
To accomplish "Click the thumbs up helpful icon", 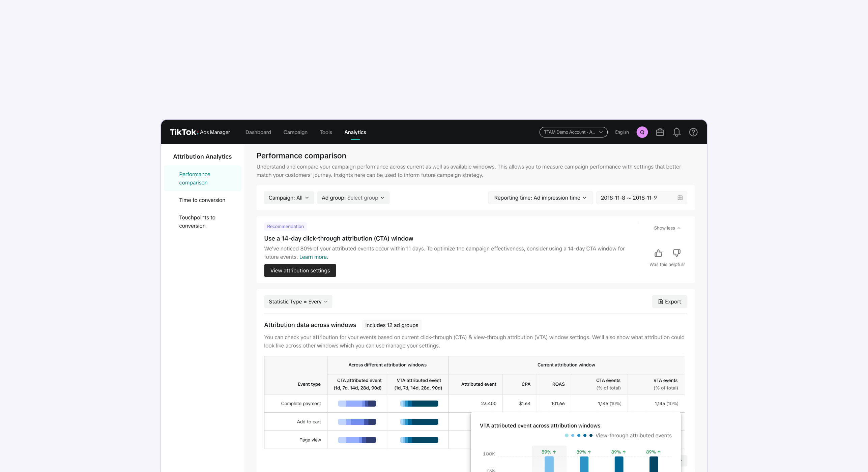I will point(658,253).
